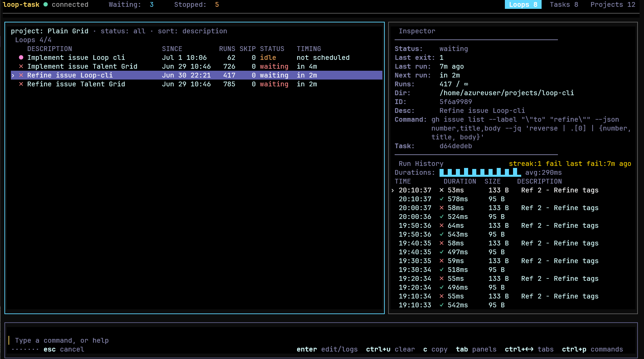644x359 pixels.
Task: Click the 'sort: description' filter label
Action: (x=192, y=31)
